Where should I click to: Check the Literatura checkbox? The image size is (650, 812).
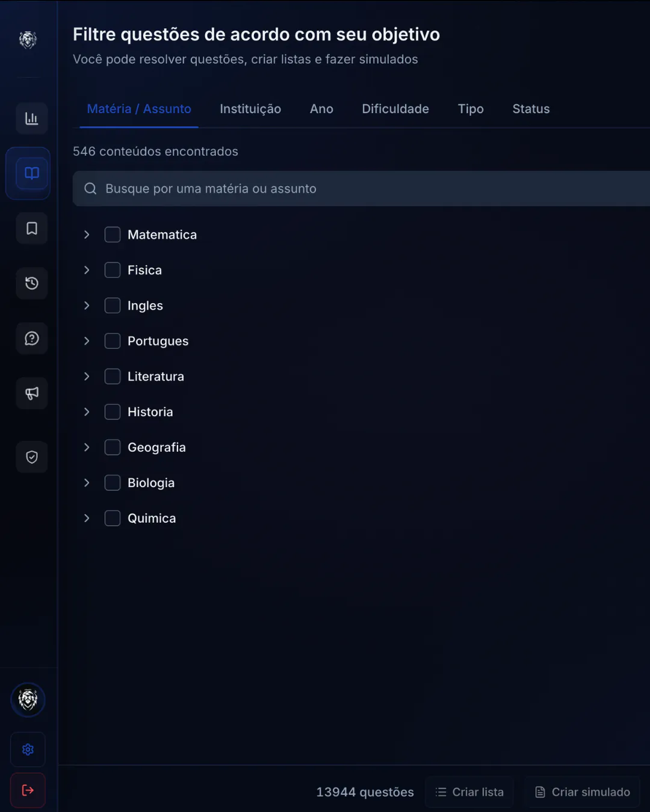(x=113, y=377)
